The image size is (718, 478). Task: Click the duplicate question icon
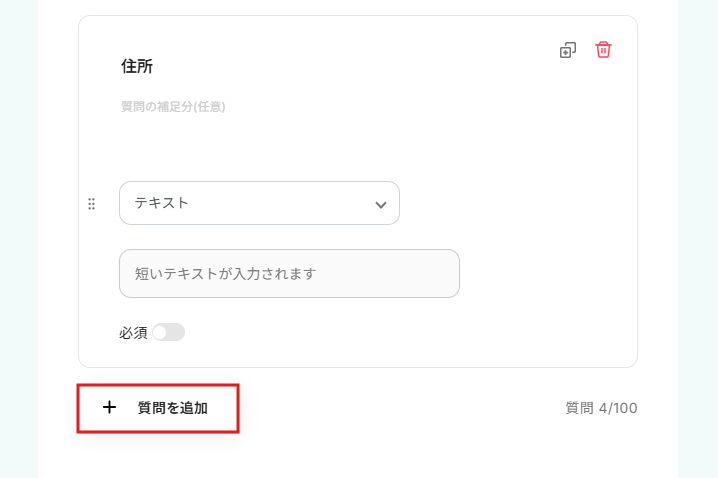pos(568,50)
